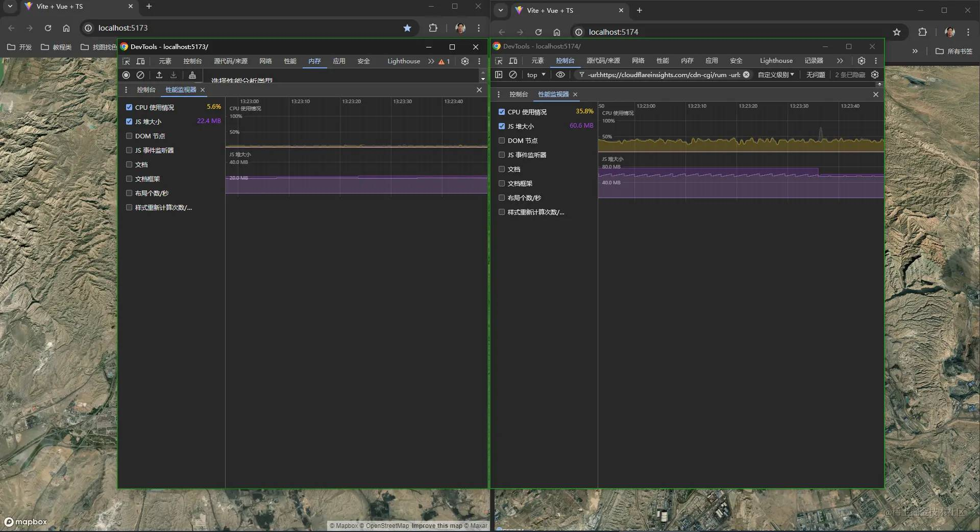Reload the localhost:5174 page
Screen dimensions: 980x532
(x=538, y=32)
